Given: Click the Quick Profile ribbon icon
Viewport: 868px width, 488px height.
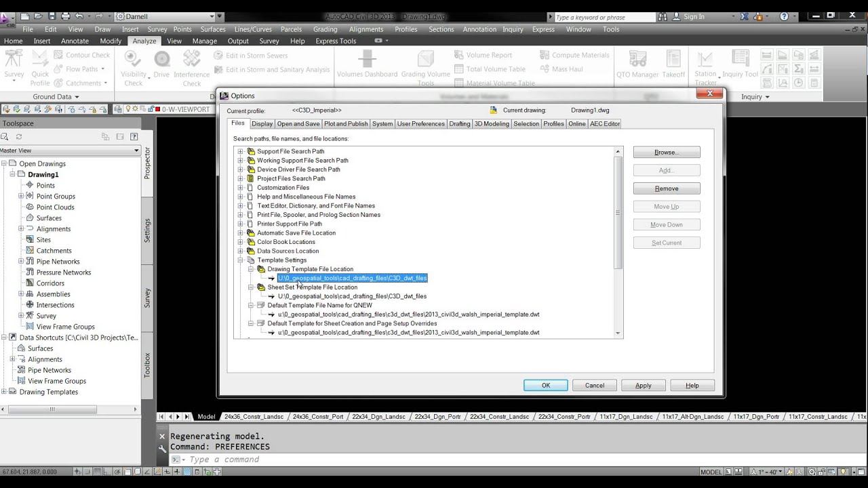Looking at the screenshot, I should click(40, 59).
